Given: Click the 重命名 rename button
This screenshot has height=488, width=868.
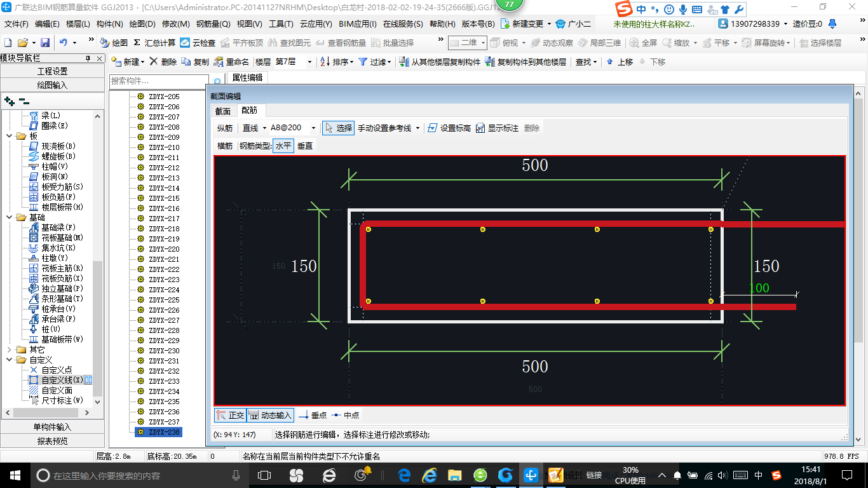Looking at the screenshot, I should (x=232, y=62).
